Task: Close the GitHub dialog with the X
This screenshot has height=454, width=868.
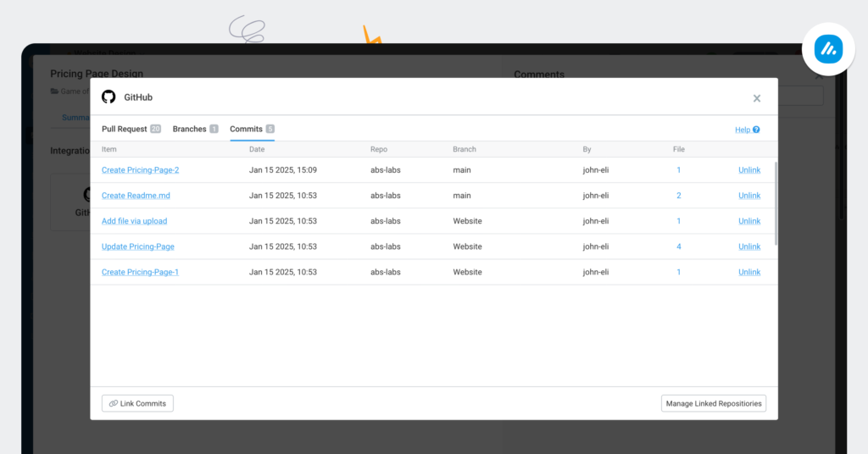Action: click(x=757, y=98)
